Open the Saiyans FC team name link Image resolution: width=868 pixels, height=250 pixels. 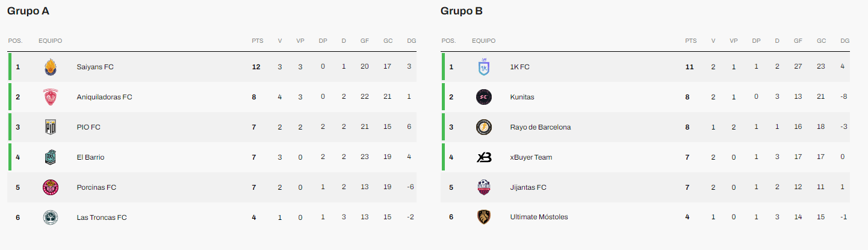click(95, 67)
